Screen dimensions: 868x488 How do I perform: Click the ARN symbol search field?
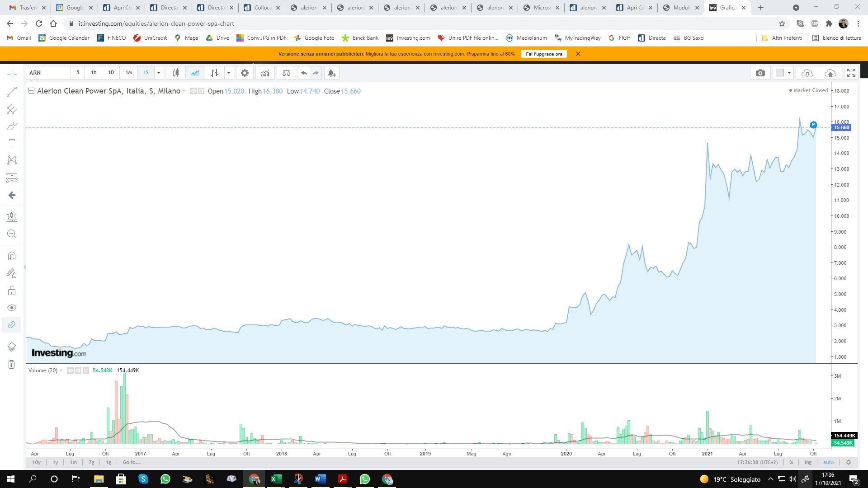[x=48, y=73]
